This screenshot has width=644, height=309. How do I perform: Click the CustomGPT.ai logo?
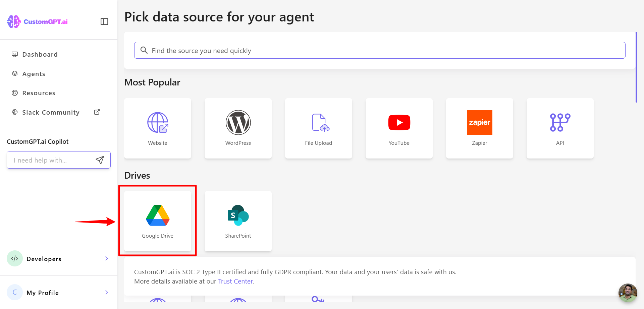point(37,21)
